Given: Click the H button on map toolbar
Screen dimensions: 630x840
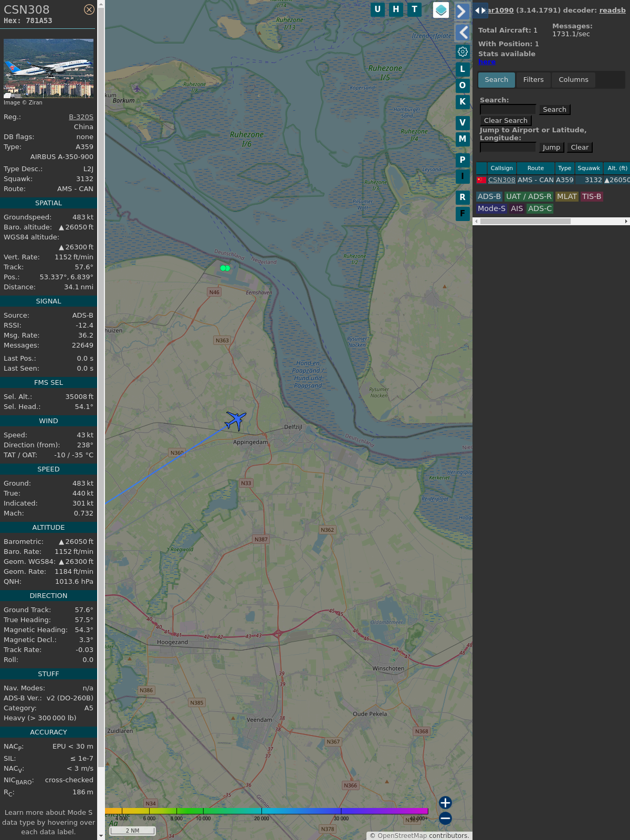Looking at the screenshot, I should (396, 9).
